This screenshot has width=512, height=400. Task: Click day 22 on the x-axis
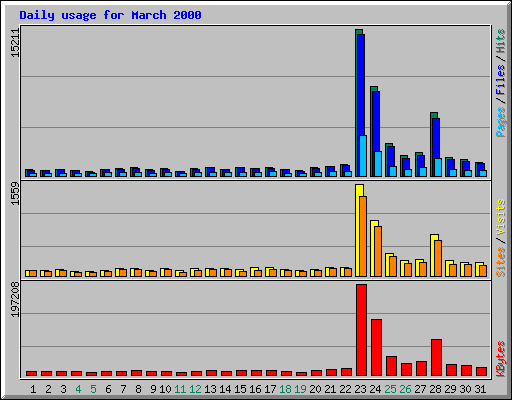pyautogui.click(x=345, y=389)
